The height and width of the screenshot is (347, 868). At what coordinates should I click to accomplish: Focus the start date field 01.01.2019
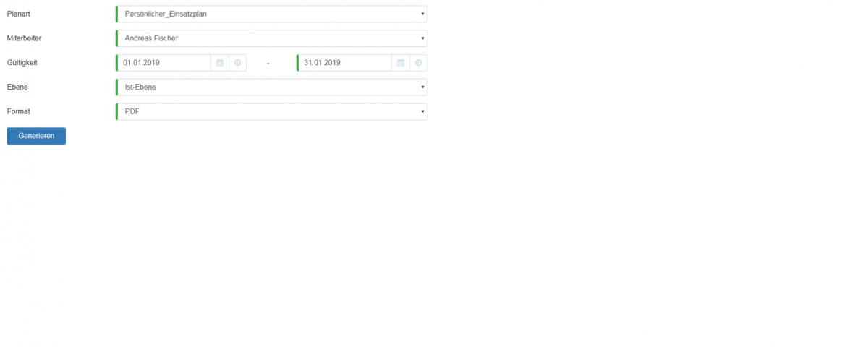pos(163,63)
